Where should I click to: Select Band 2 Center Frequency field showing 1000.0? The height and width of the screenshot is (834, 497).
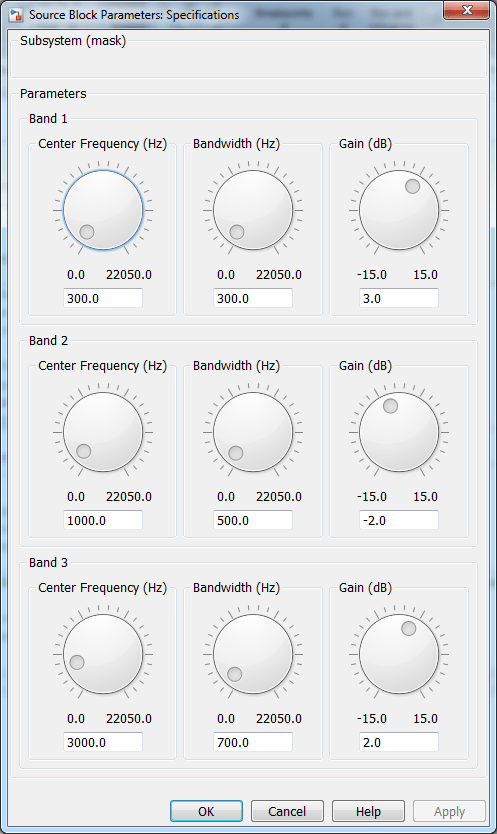pyautogui.click(x=103, y=520)
